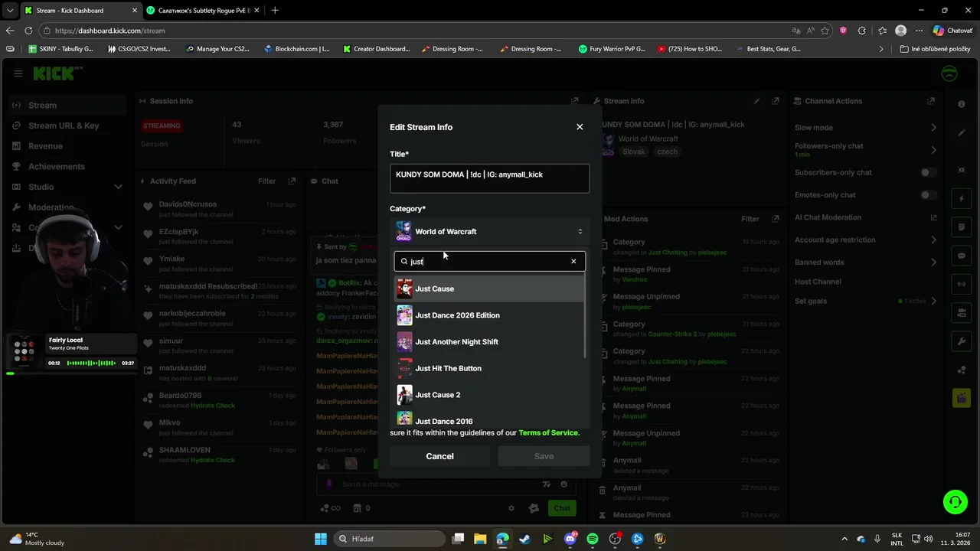
Task: Open the World of Warcraft category dropdown
Action: (489, 231)
